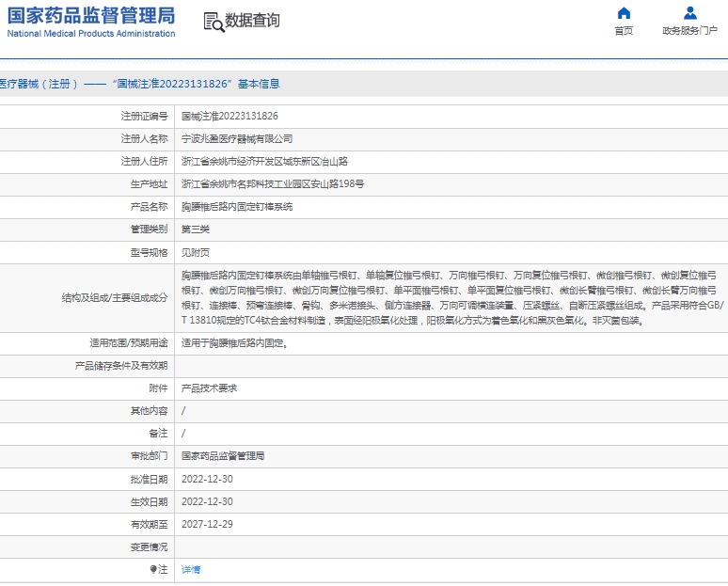Click the 第三类 management category value
728x586 pixels.
(x=196, y=229)
